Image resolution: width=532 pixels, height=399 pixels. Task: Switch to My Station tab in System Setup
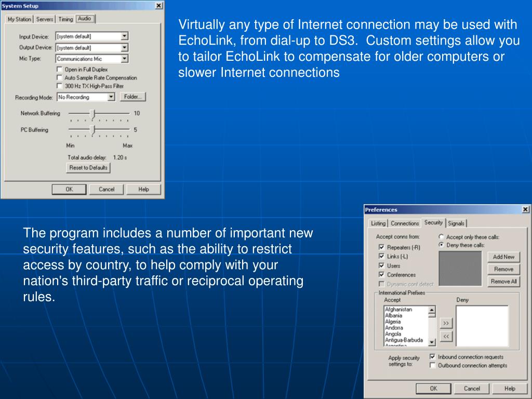click(x=19, y=19)
